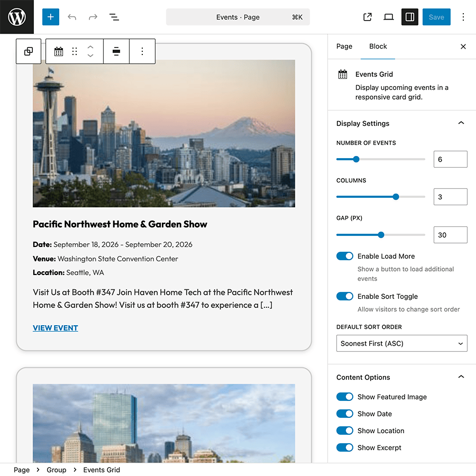Image resolution: width=476 pixels, height=476 pixels.
Task: Follow the VIEW EVENT link
Action: (55, 328)
